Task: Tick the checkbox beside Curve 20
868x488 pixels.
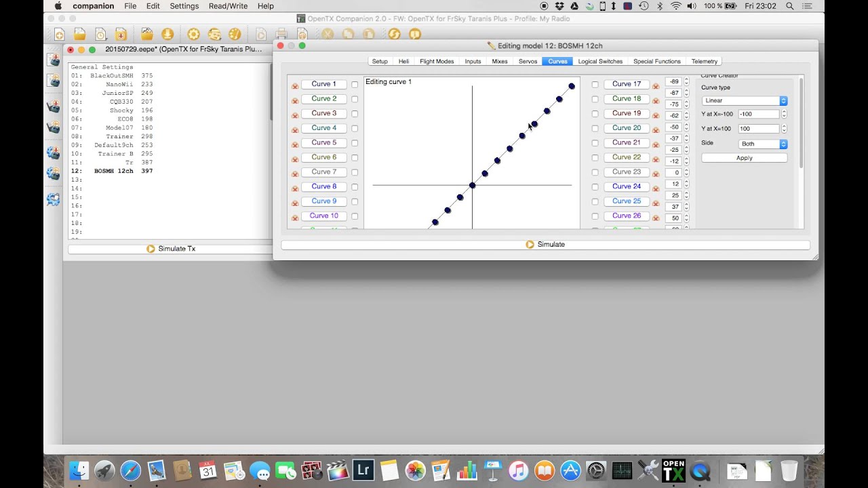Action: (595, 128)
